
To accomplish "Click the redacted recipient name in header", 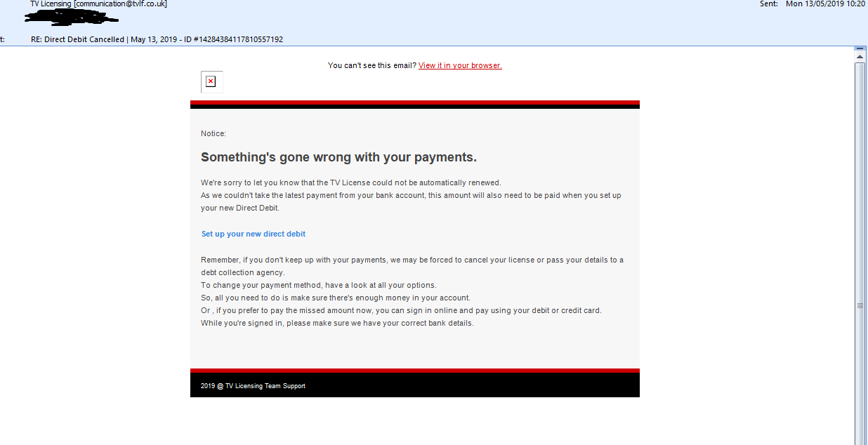I will [x=70, y=16].
